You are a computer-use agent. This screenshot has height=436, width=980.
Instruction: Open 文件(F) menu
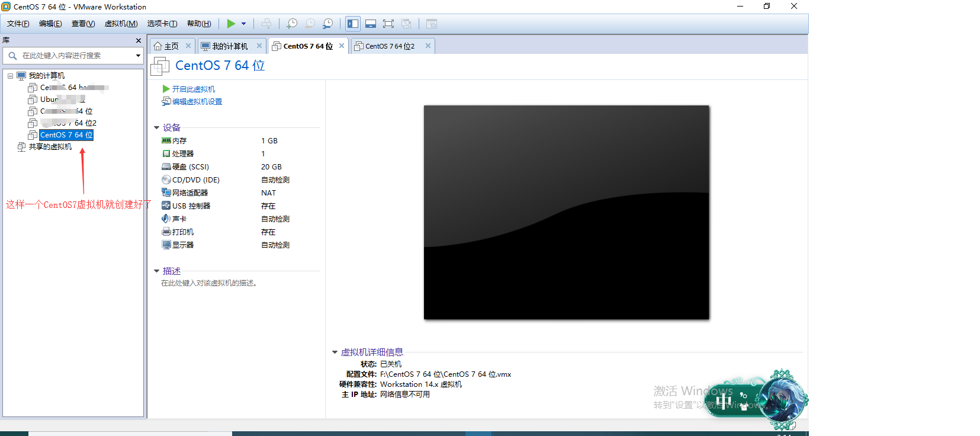18,24
